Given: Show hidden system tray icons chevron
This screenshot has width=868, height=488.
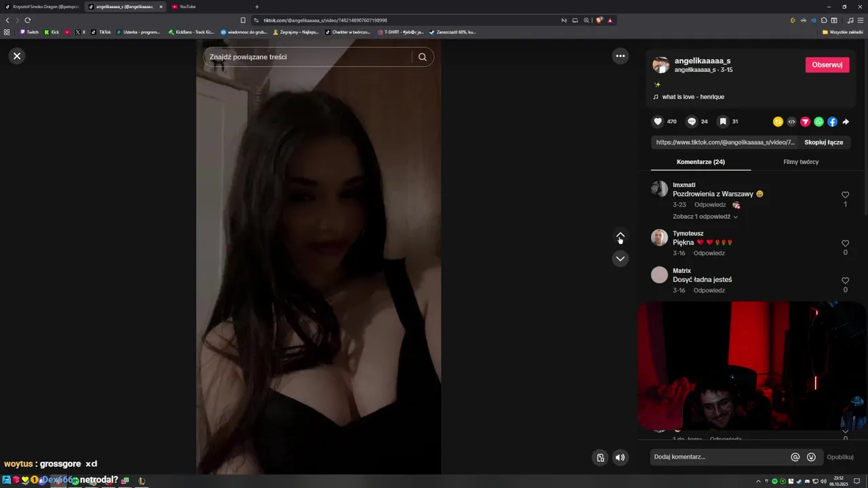Looking at the screenshot, I should 758,481.
